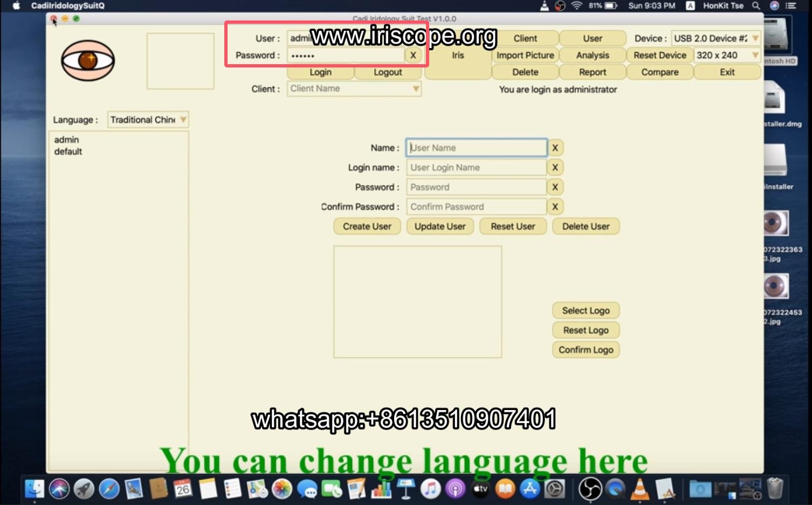Click Reset Logo

[x=586, y=330]
